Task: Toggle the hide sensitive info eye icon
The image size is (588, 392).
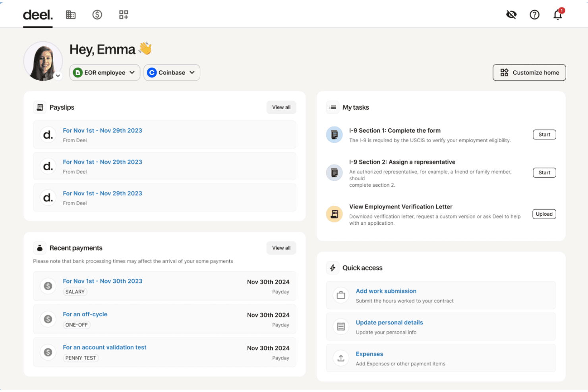Action: [x=511, y=15]
